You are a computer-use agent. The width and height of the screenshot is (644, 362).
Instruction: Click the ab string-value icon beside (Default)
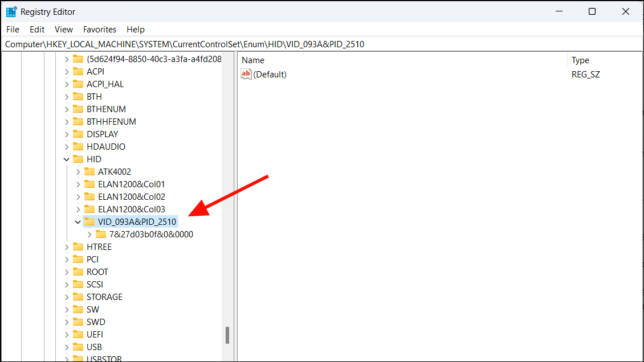point(246,73)
